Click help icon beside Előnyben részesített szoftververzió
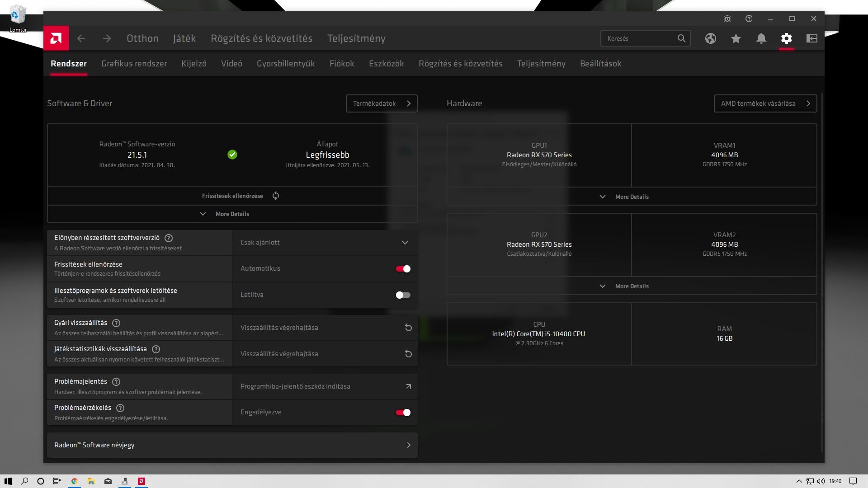The width and height of the screenshot is (868, 488). (169, 238)
